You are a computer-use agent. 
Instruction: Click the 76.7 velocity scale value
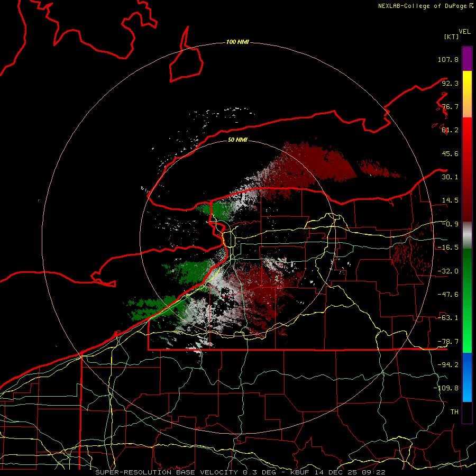click(x=450, y=106)
